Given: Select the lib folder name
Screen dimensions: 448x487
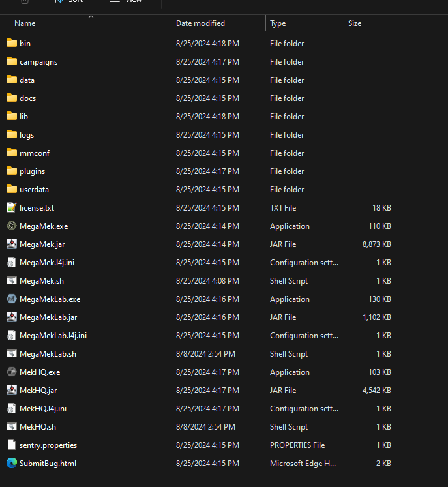Looking at the screenshot, I should point(24,117).
